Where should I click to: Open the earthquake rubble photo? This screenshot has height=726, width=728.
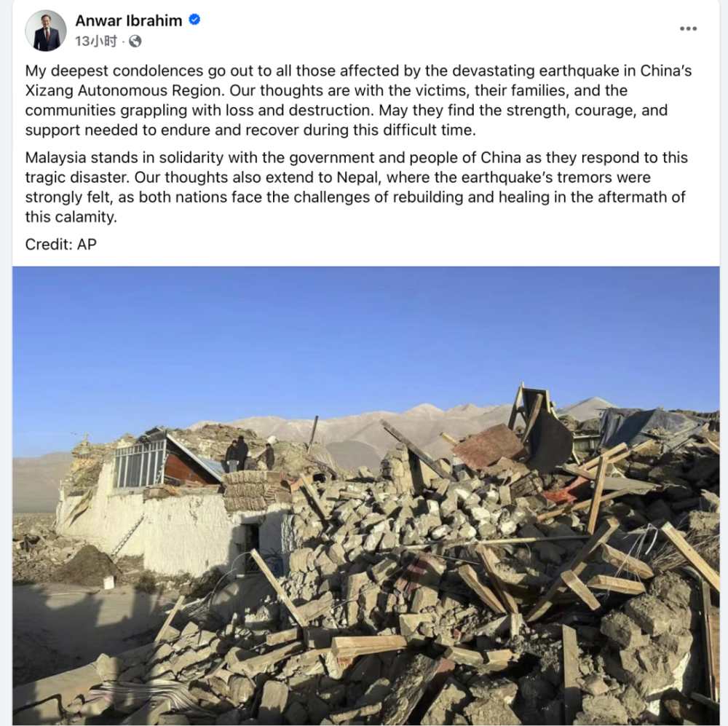[366, 495]
